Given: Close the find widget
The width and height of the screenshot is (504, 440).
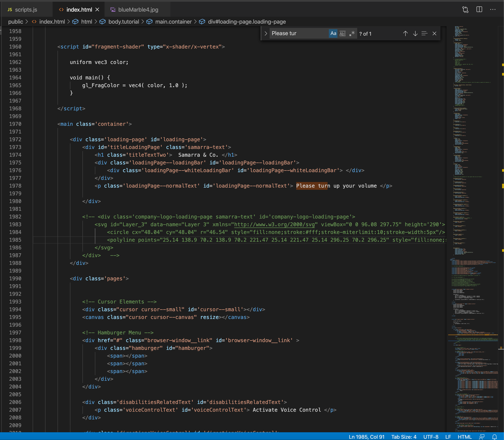Looking at the screenshot, I should coord(434,34).
